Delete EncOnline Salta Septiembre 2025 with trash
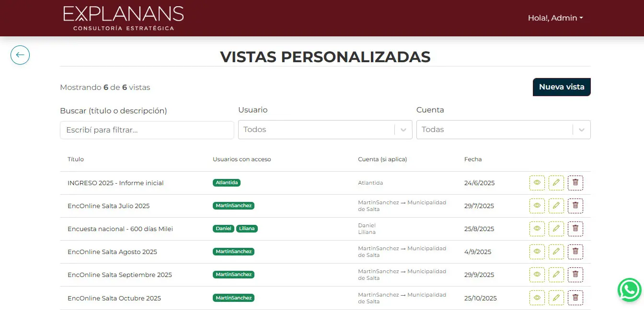 coord(575,275)
